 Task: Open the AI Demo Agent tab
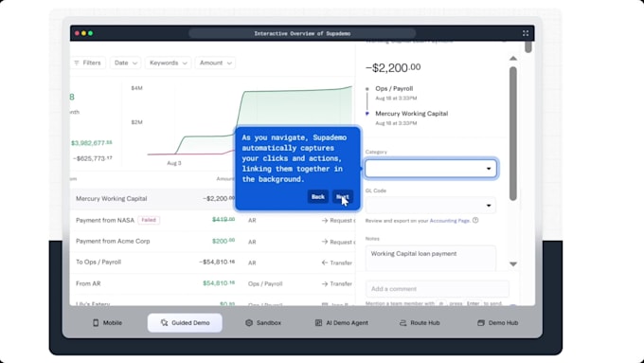point(341,322)
